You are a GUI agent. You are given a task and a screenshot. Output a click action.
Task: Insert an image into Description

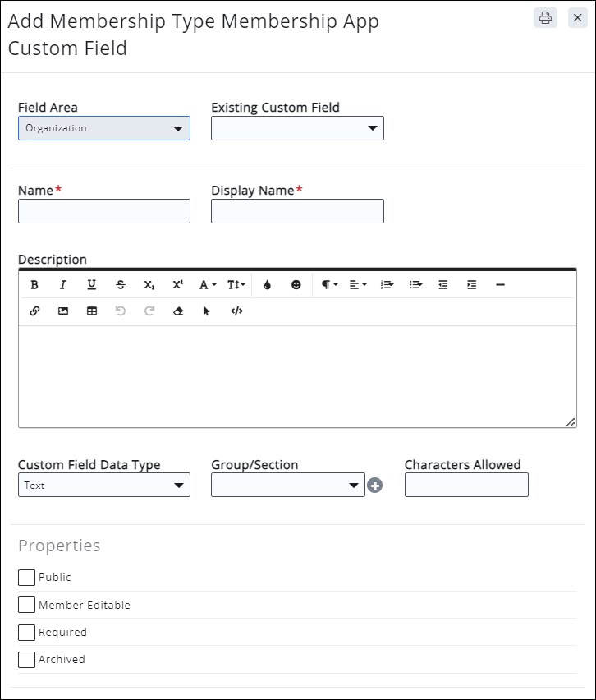63,311
